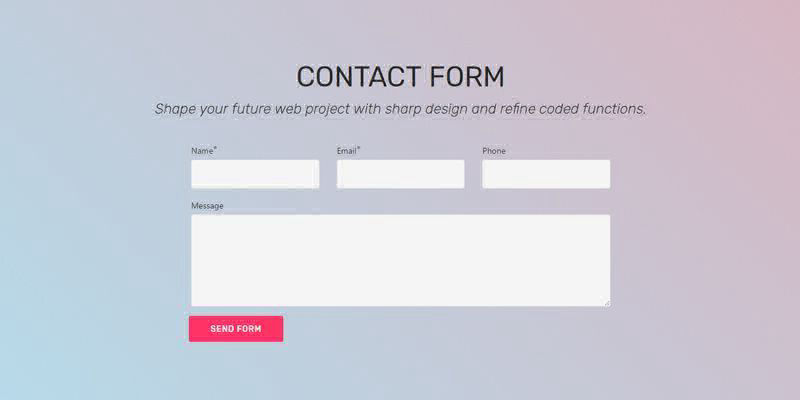Click the word CONTACT in the heading
The height and width of the screenshot is (400, 800).
pos(360,77)
